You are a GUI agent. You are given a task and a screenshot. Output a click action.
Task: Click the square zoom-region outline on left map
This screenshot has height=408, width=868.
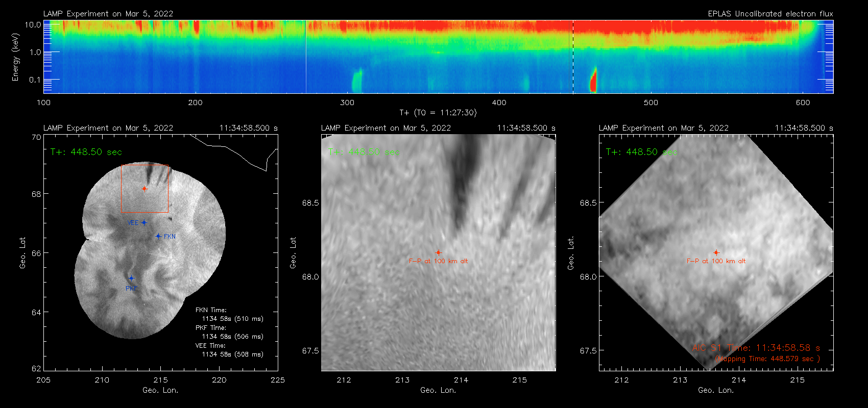pyautogui.click(x=144, y=188)
